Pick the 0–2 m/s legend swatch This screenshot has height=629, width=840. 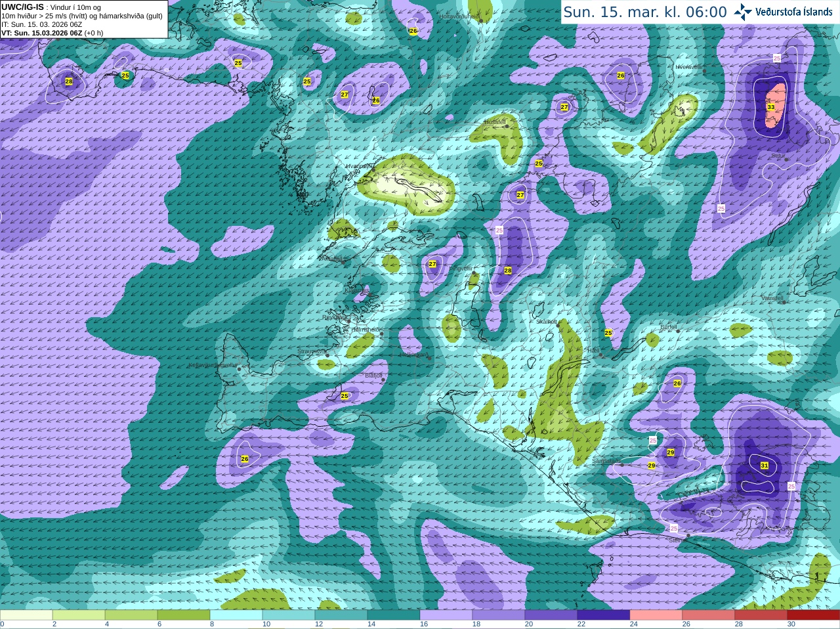(26, 615)
